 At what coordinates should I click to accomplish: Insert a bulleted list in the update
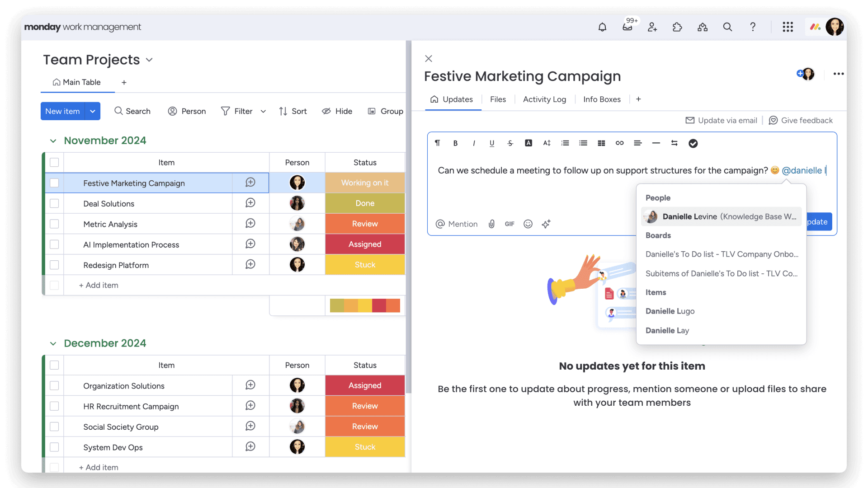point(583,143)
